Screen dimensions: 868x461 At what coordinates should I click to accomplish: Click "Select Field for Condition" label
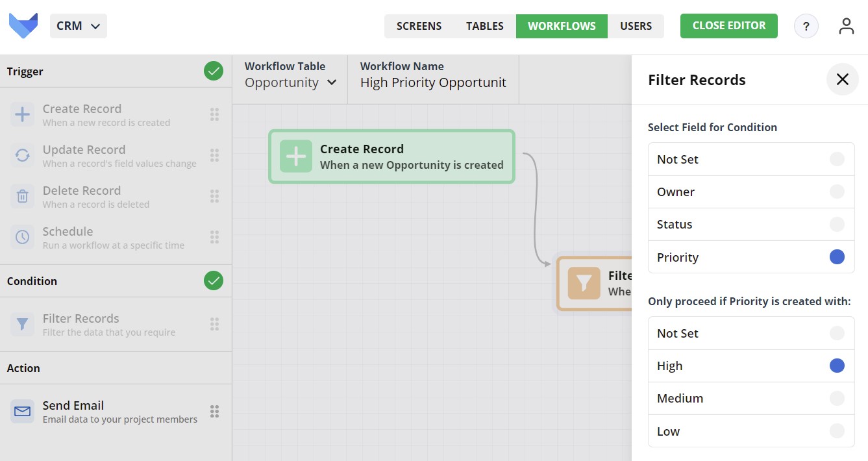(712, 127)
